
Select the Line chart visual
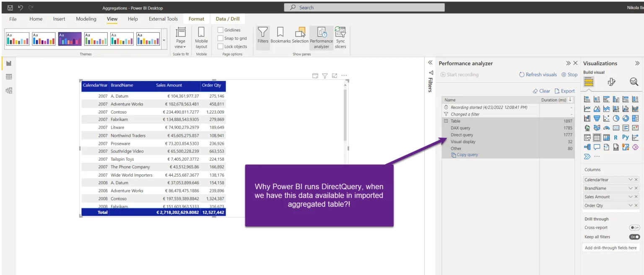tap(587, 109)
